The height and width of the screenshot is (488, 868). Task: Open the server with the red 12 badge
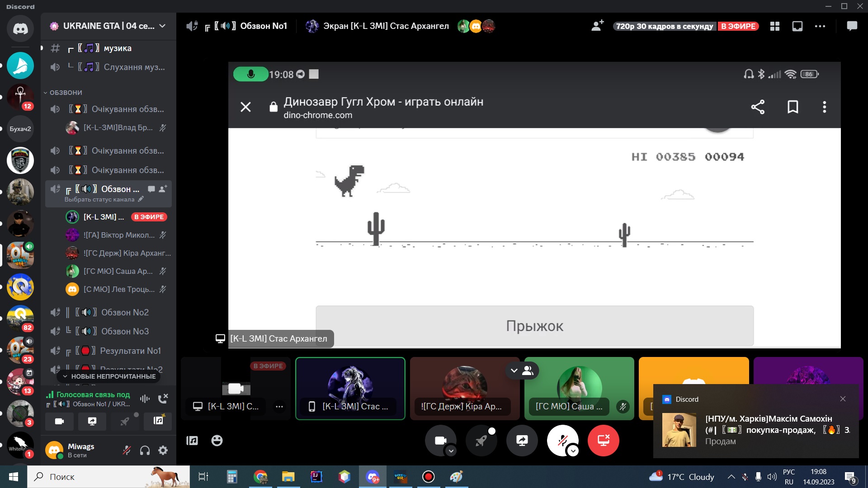[20, 97]
